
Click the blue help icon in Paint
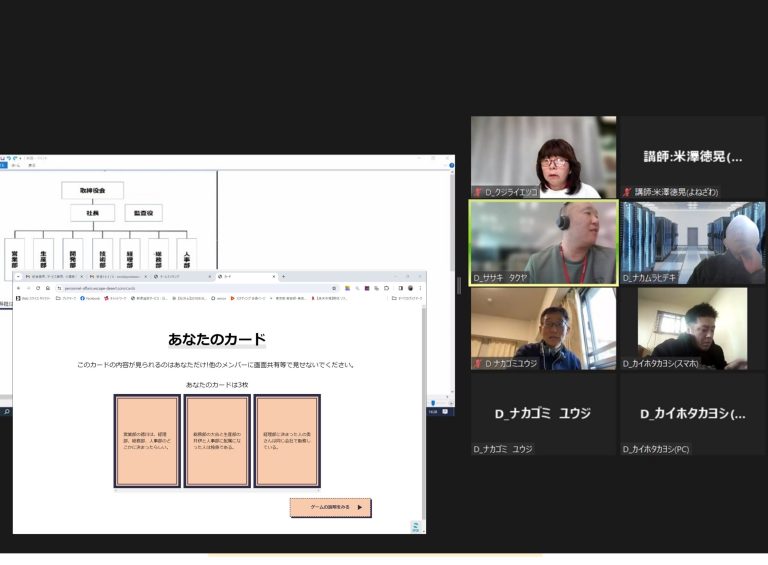coord(451,165)
